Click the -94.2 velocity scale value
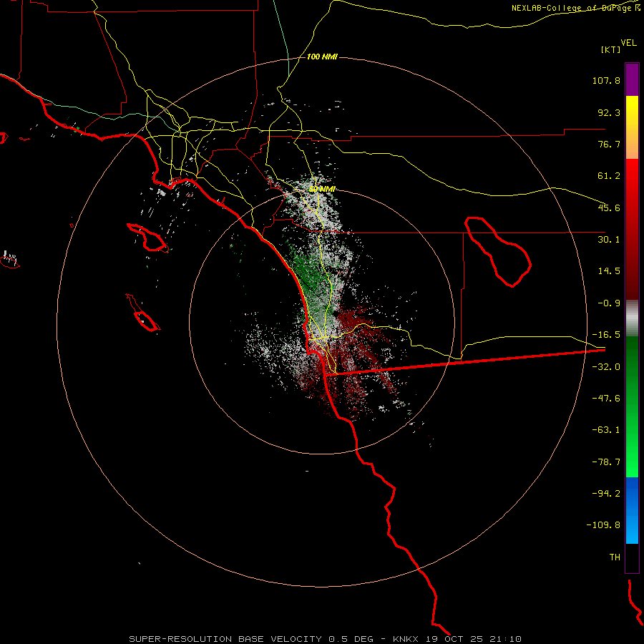This screenshot has height=644, width=644. [x=606, y=493]
